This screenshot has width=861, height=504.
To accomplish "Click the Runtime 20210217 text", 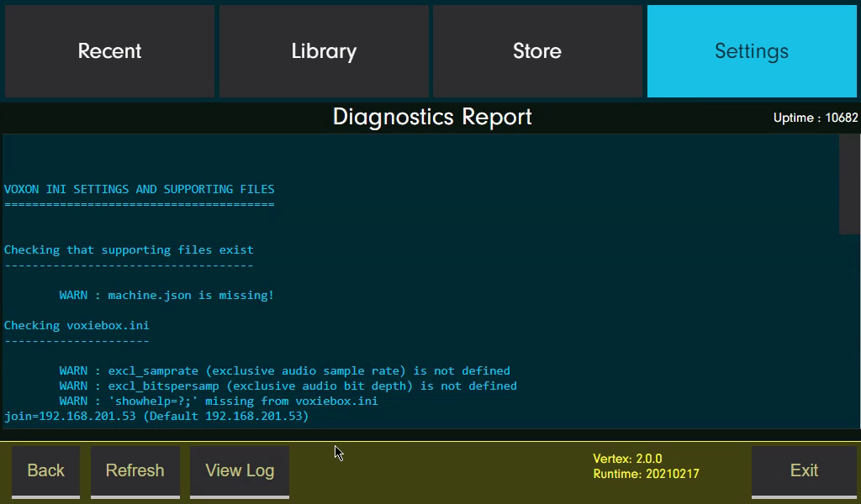I will (x=647, y=474).
